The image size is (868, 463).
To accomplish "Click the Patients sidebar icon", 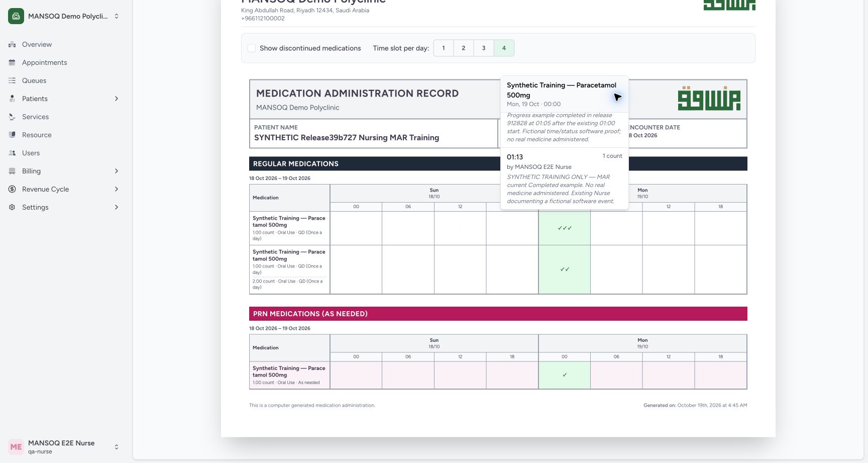I will [12, 99].
